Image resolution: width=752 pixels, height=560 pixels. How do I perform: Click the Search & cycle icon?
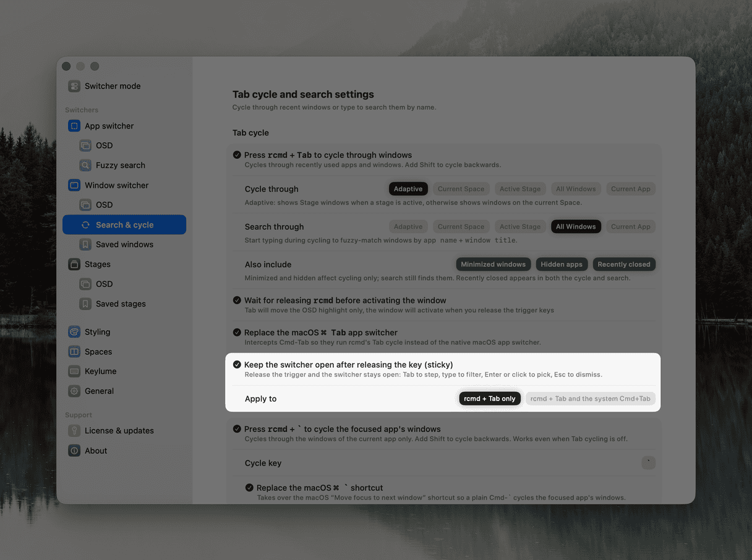pos(85,225)
